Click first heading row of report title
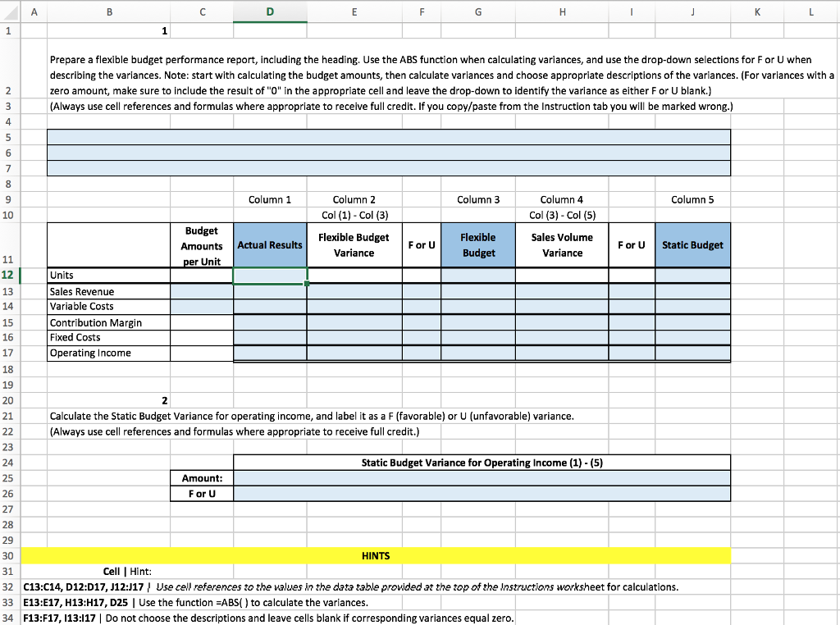 point(389,137)
